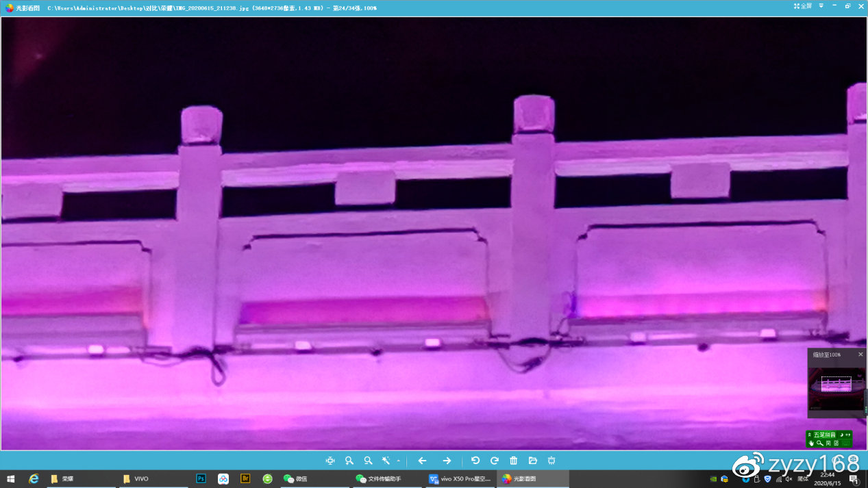Open the notification center icon
The width and height of the screenshot is (868, 488).
856,479
